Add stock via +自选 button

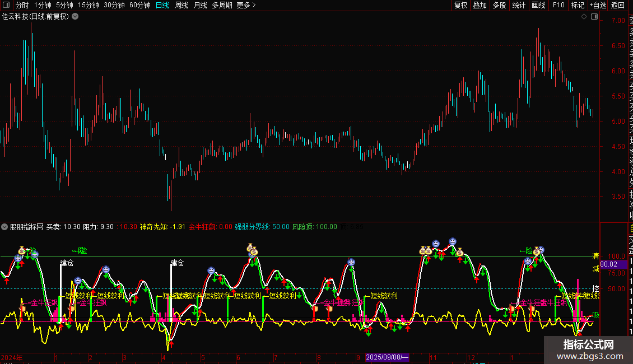pyautogui.click(x=598, y=5)
